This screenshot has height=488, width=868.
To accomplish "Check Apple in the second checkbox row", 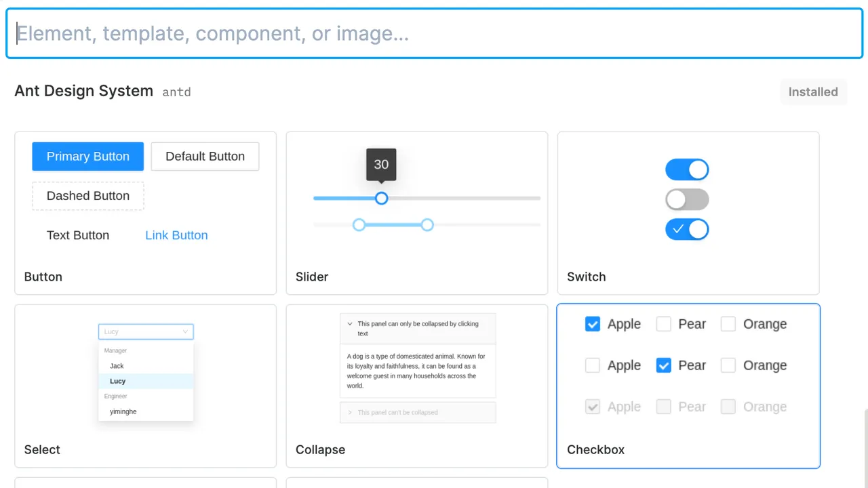I will (x=593, y=365).
